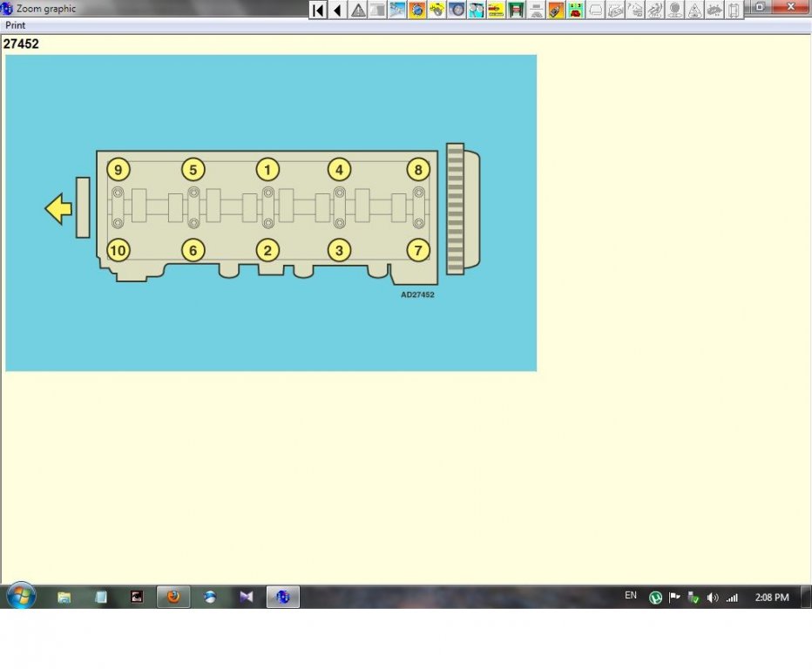
Task: Open the warning triangle toolbar icon
Action: pyautogui.click(x=358, y=10)
